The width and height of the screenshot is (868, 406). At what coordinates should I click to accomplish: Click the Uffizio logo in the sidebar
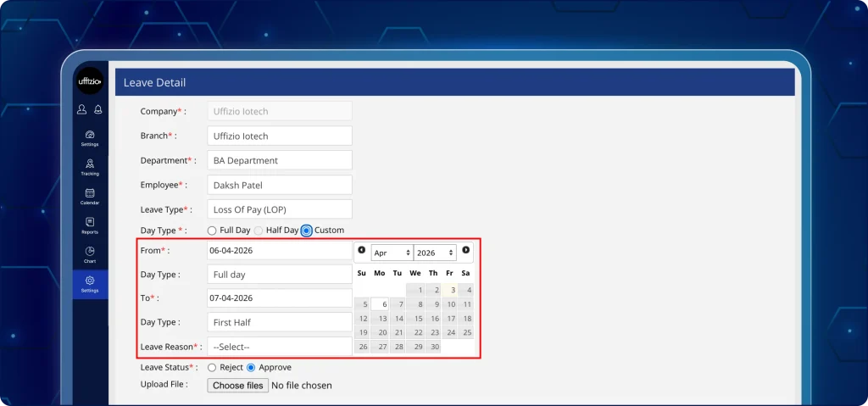coord(90,81)
